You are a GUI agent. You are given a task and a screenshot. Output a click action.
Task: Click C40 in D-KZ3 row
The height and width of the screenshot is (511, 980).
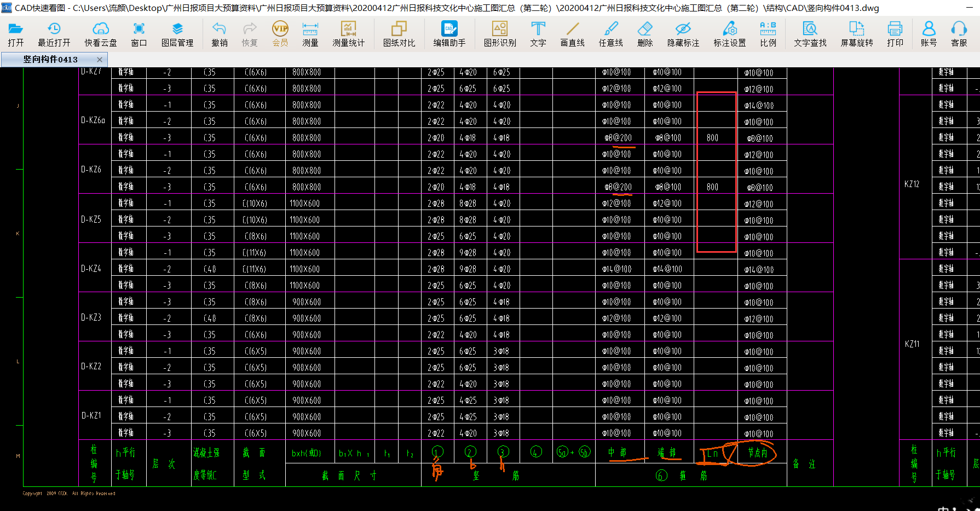tap(210, 318)
